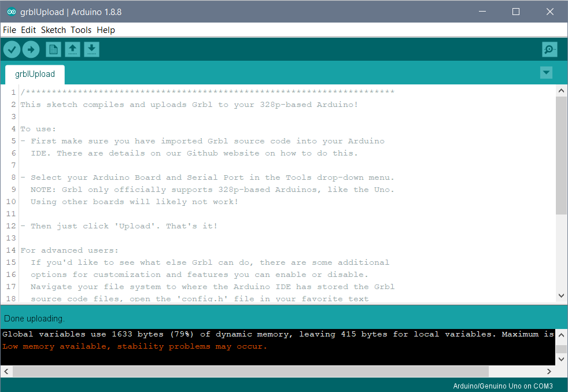The height and width of the screenshot is (392, 568).
Task: Click console horizontal scrollbar right arrow
Action: [549, 371]
